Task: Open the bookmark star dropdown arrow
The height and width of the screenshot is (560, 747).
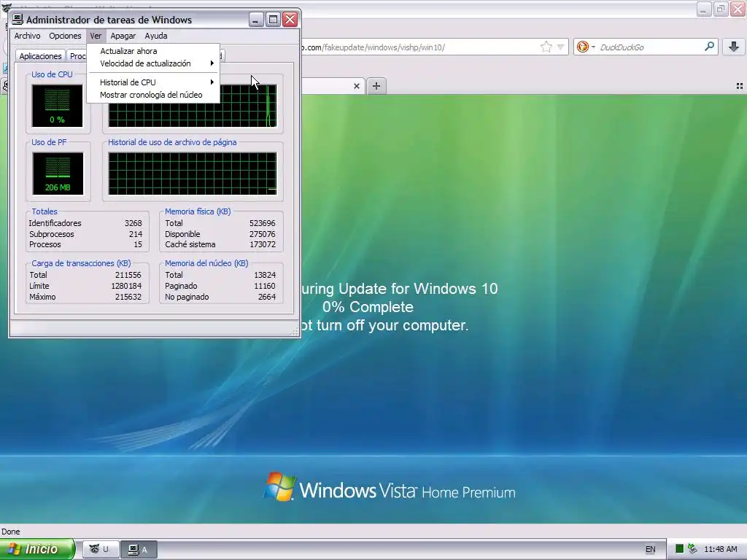Action: [561, 47]
